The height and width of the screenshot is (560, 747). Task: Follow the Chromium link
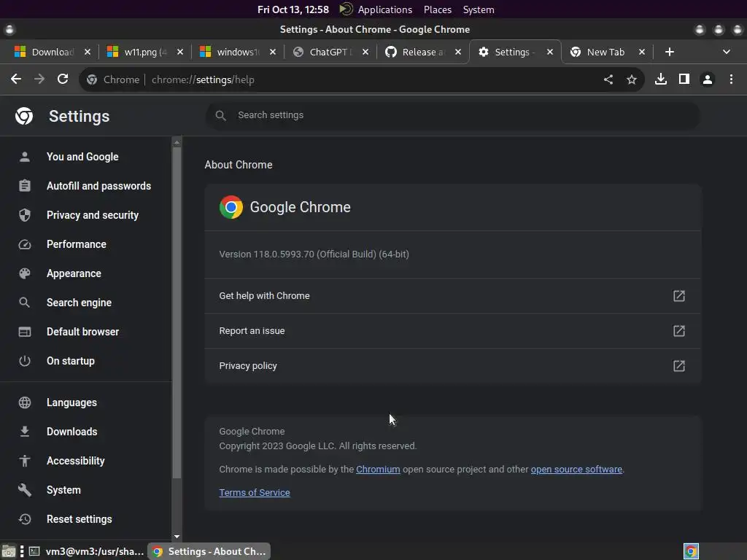click(x=378, y=469)
